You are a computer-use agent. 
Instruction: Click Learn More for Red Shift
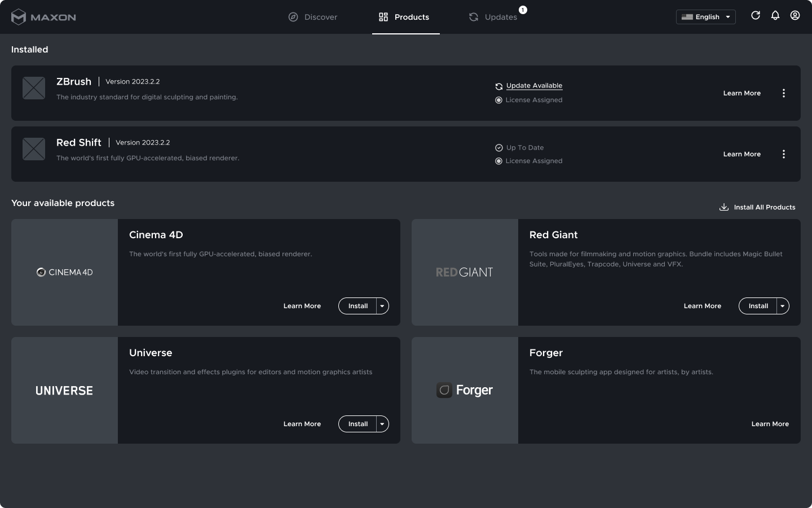742,154
